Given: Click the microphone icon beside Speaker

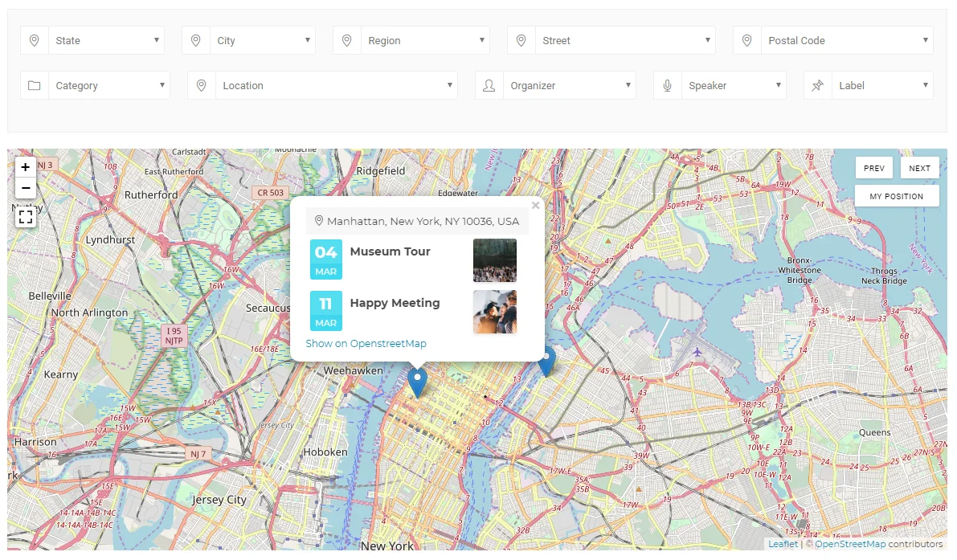Looking at the screenshot, I should [667, 85].
